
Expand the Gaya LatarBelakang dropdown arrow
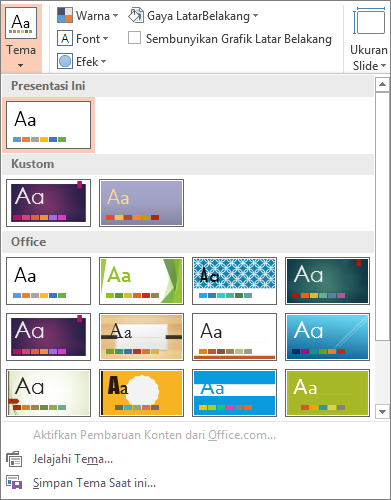click(x=255, y=15)
